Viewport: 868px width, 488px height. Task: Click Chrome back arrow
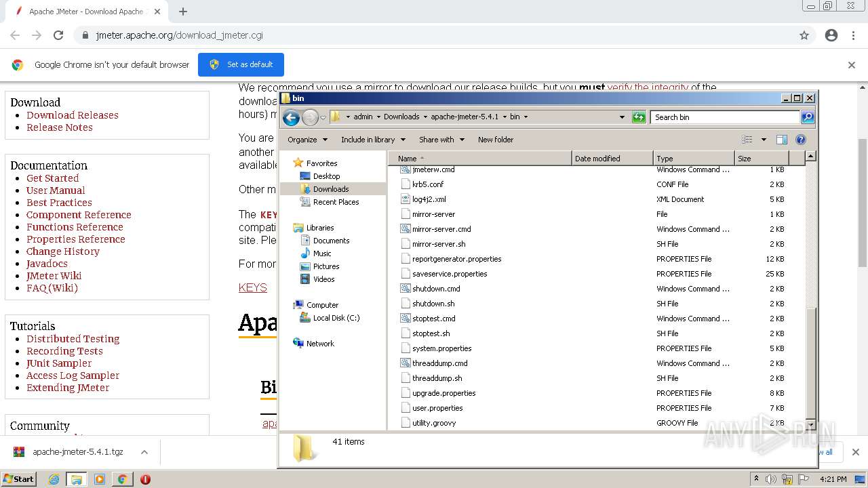pyautogui.click(x=15, y=35)
